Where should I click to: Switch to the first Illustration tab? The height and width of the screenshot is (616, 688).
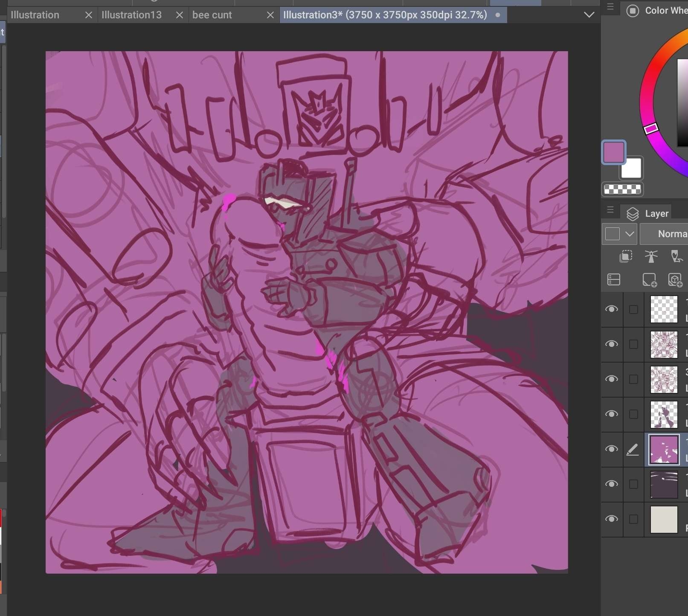tap(35, 15)
